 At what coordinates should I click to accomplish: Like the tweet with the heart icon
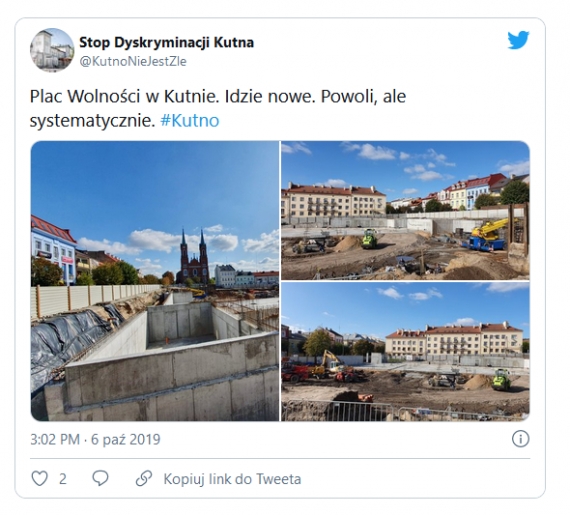(40, 478)
